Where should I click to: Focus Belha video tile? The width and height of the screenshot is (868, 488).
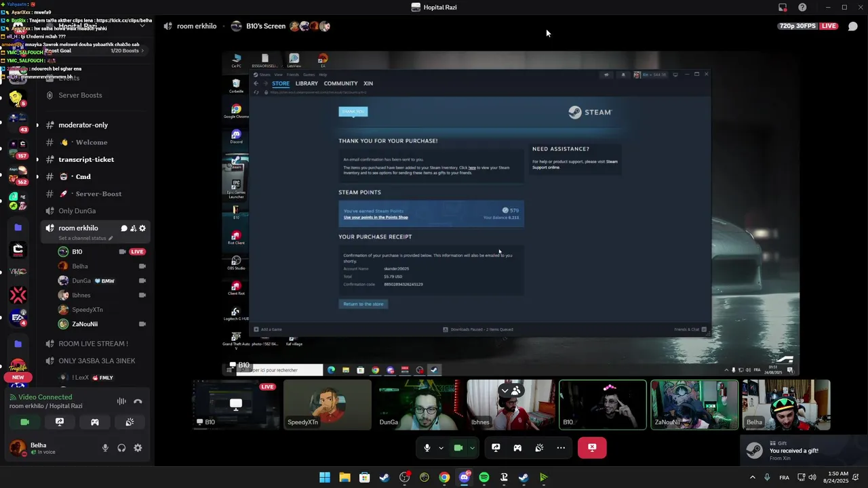[x=786, y=405]
